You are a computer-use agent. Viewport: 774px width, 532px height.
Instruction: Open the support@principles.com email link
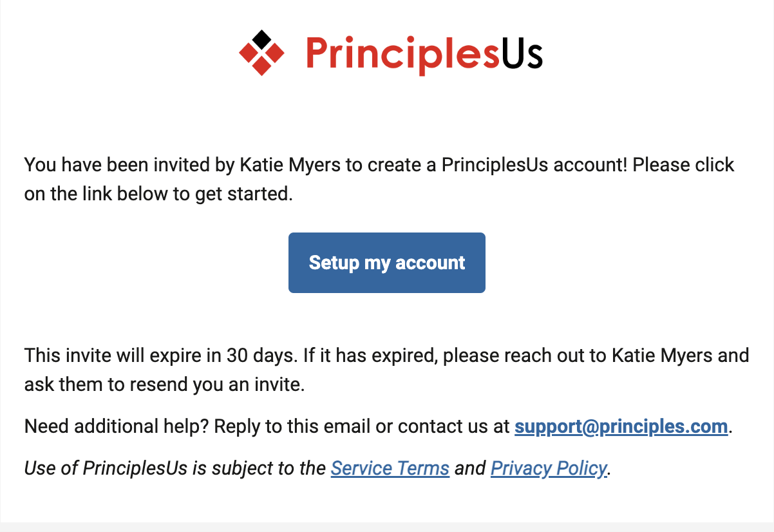[x=621, y=426]
